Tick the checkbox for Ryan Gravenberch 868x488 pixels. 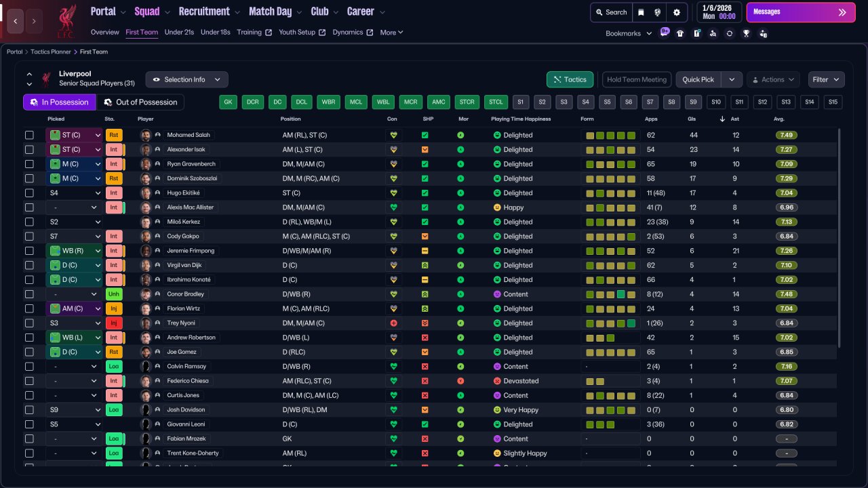point(29,164)
